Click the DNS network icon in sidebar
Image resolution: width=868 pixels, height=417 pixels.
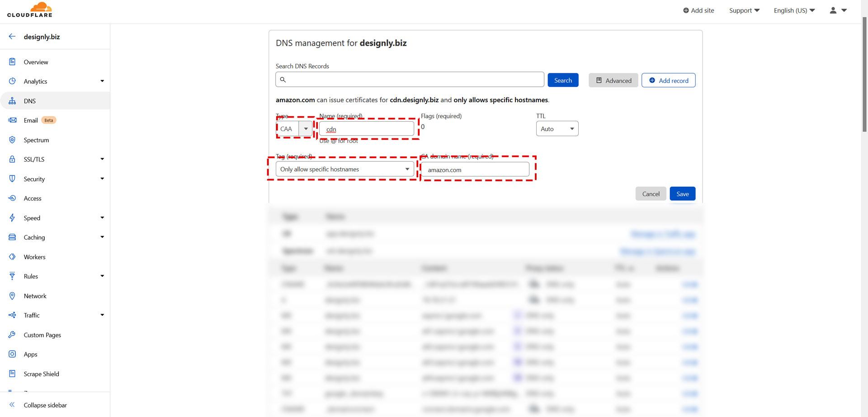point(12,101)
